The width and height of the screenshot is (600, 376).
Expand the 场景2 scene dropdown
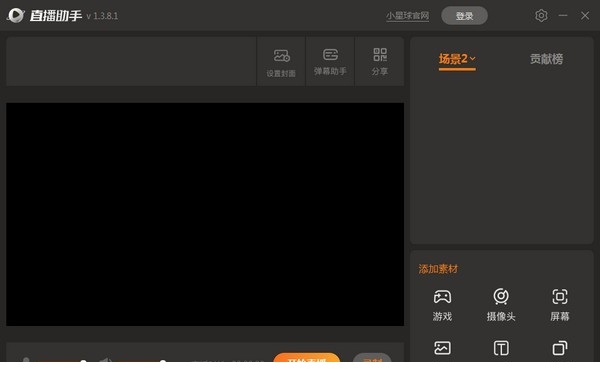point(457,59)
